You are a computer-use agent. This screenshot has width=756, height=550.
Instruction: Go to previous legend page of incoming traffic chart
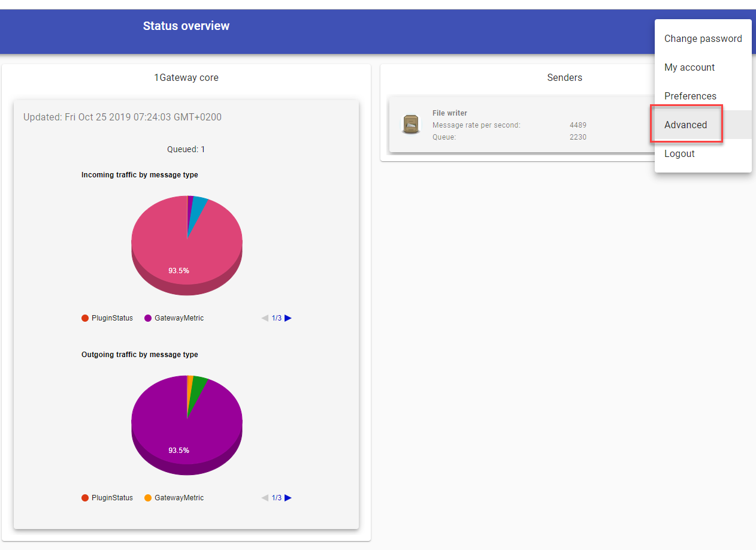point(265,318)
